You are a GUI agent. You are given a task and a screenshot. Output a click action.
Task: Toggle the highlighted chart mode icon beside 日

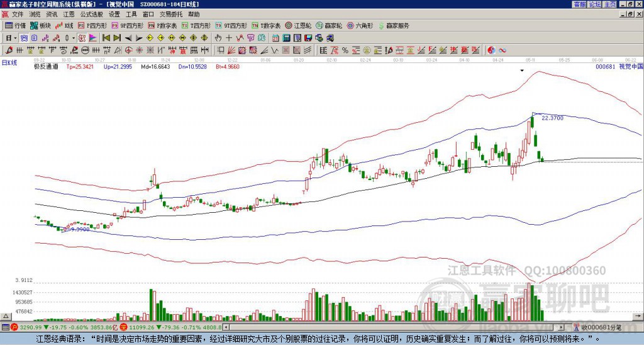coord(24,38)
